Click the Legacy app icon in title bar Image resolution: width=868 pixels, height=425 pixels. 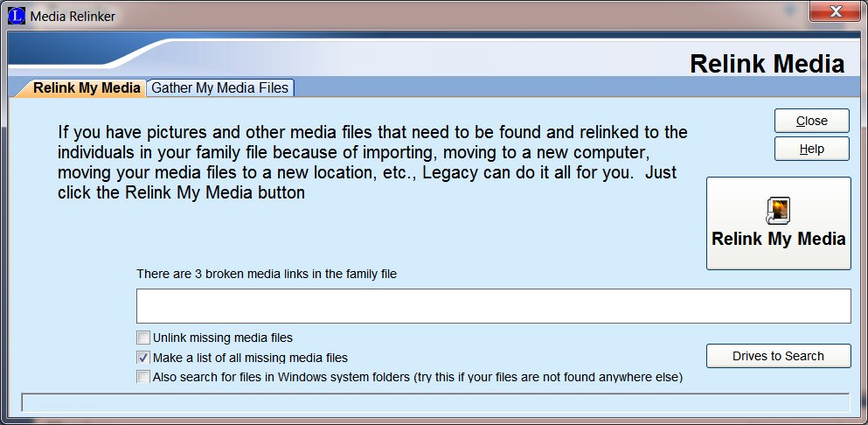(17, 16)
